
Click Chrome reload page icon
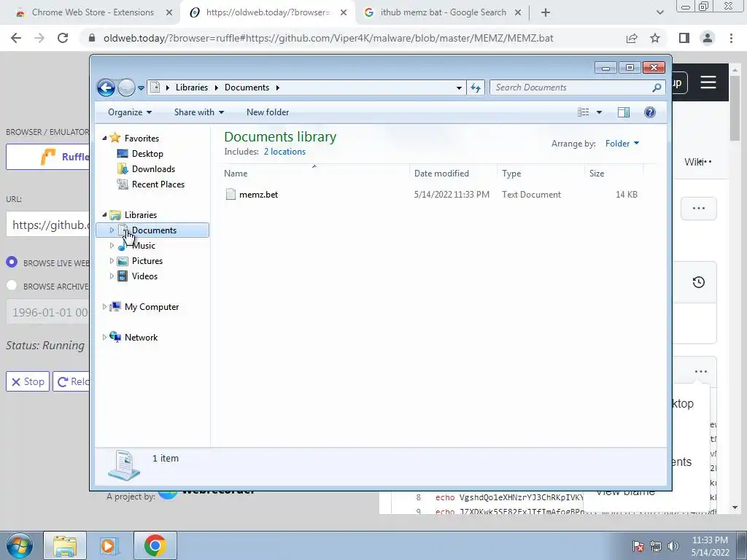click(x=63, y=38)
